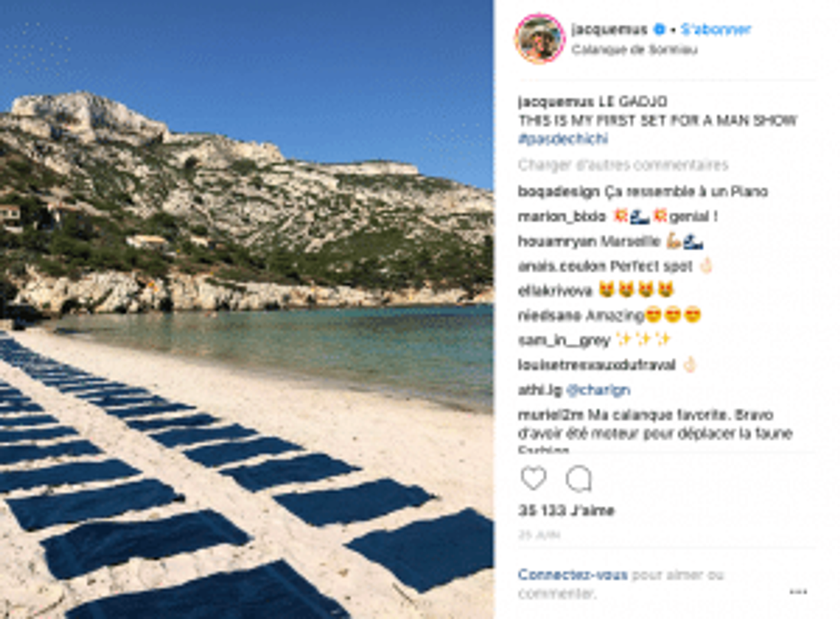This screenshot has height=619, width=840.
Task: Open muriel2m commenter profile
Action: pyautogui.click(x=551, y=415)
